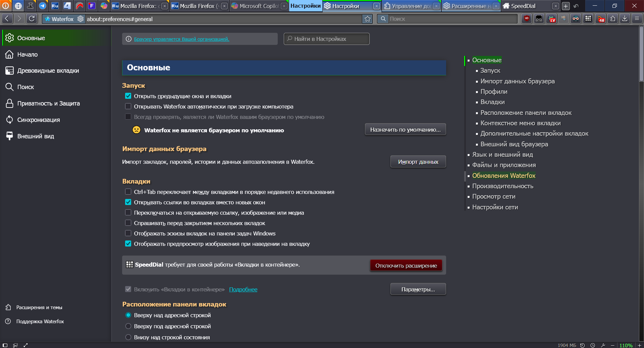Go back with the back arrow button
The height and width of the screenshot is (348, 644).
pos(7,19)
